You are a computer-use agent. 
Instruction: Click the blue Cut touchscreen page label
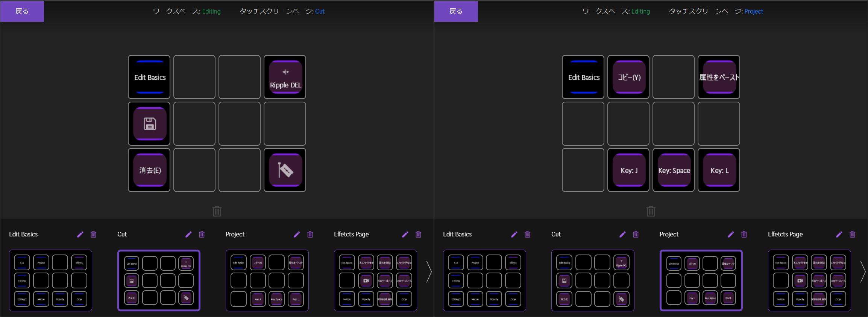(x=320, y=11)
